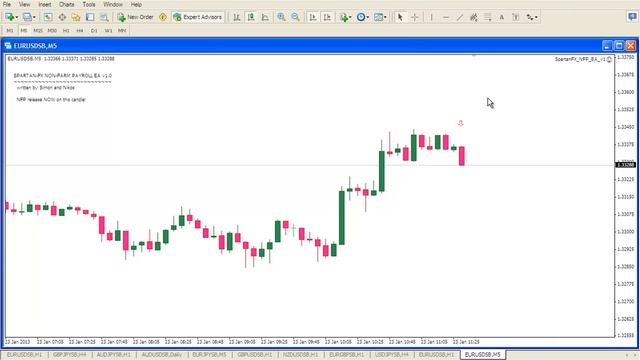Image resolution: width=640 pixels, height=360 pixels.
Task: Switch chart to Candlesticks mode
Action: coord(251,17)
